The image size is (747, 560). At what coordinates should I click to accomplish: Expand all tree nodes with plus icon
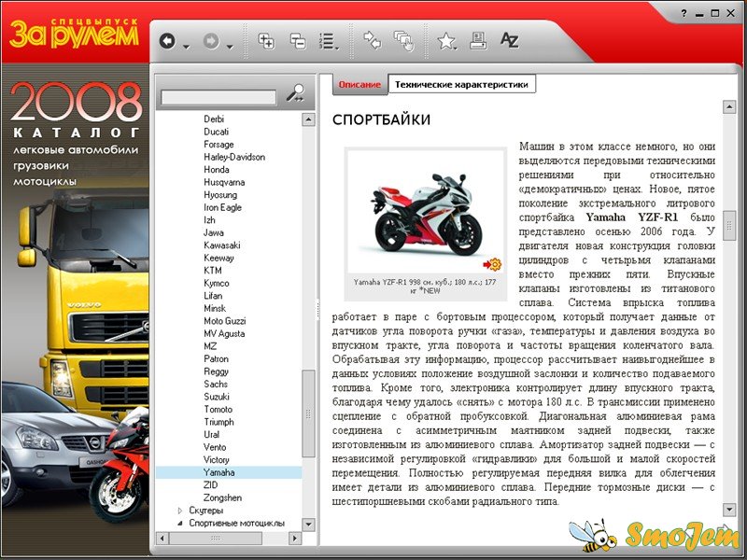coord(266,41)
